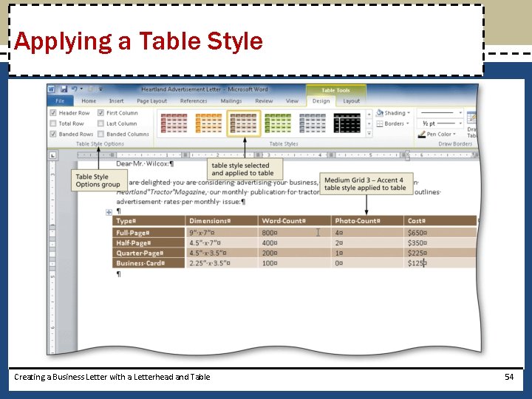
Task: Open the Mailings tab
Action: point(231,100)
